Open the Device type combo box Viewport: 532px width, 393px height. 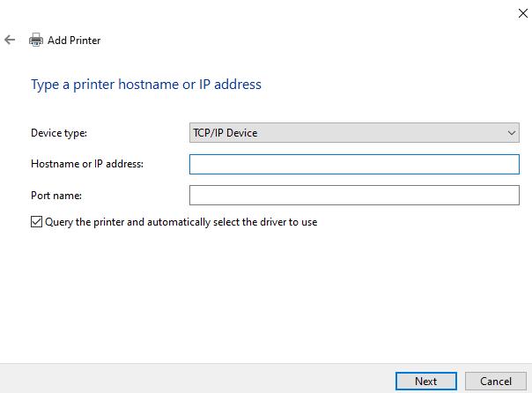[354, 133]
